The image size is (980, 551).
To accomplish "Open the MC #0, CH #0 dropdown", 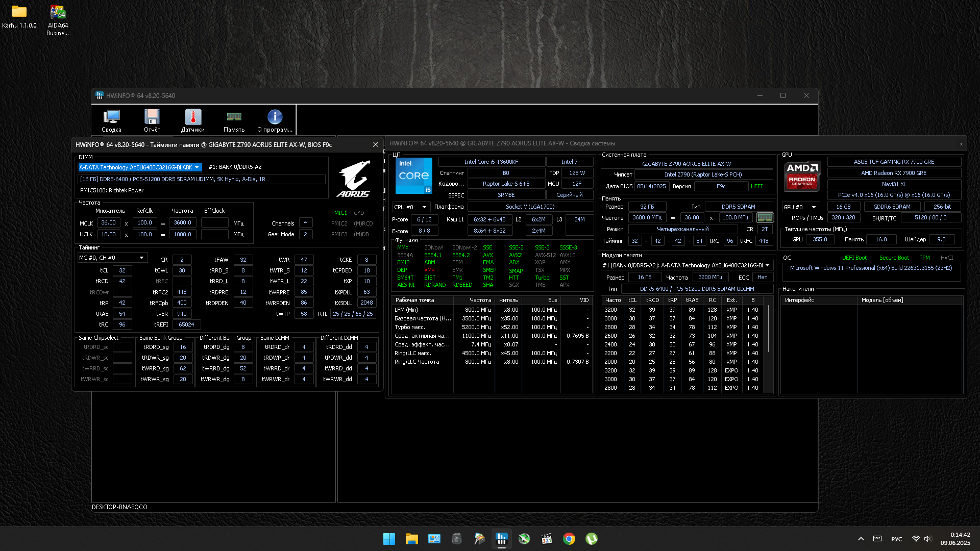I will [x=141, y=258].
